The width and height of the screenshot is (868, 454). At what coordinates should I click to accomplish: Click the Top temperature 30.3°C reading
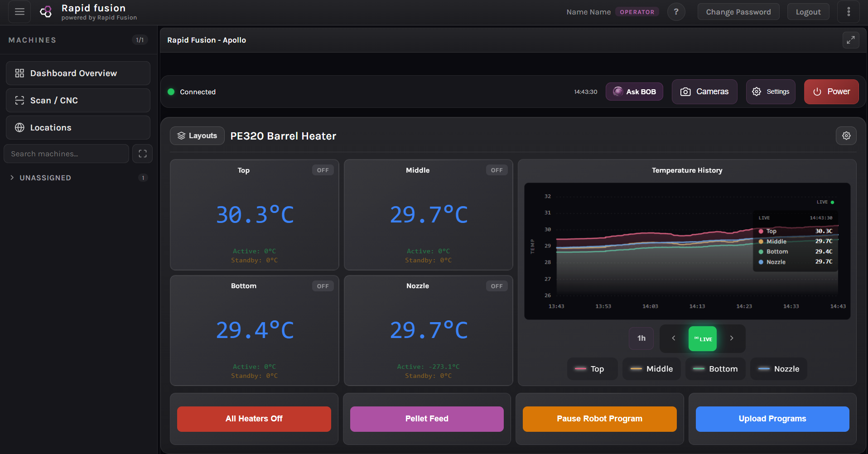click(x=255, y=215)
